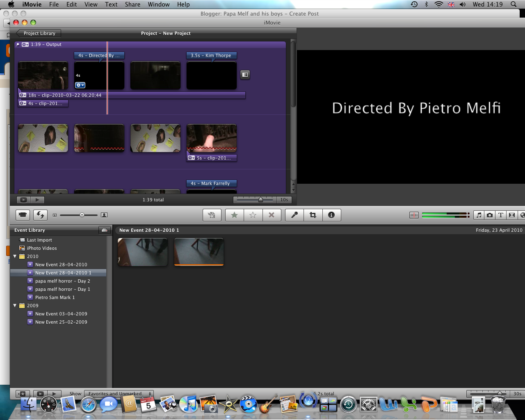
Task: Select first event clip thumbnail
Action: [x=143, y=252]
